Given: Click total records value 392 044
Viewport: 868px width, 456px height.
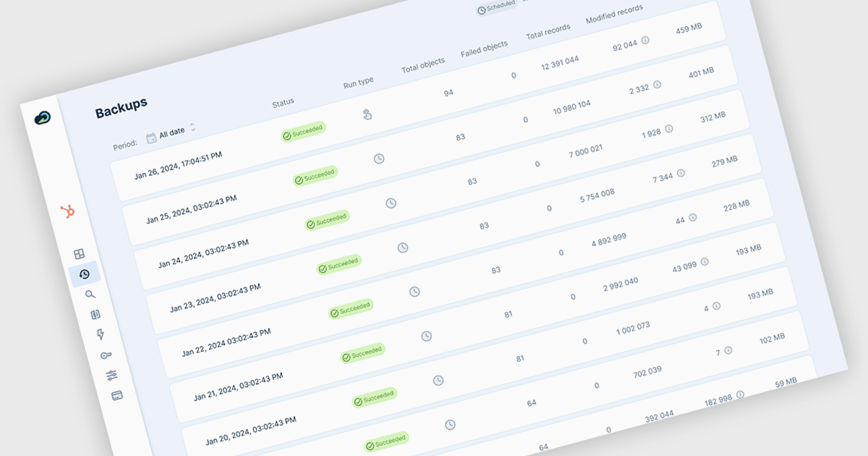Looking at the screenshot, I should (x=658, y=417).
